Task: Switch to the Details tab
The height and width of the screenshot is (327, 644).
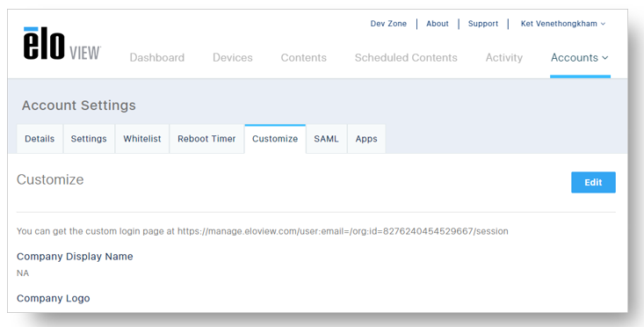Action: (x=40, y=139)
